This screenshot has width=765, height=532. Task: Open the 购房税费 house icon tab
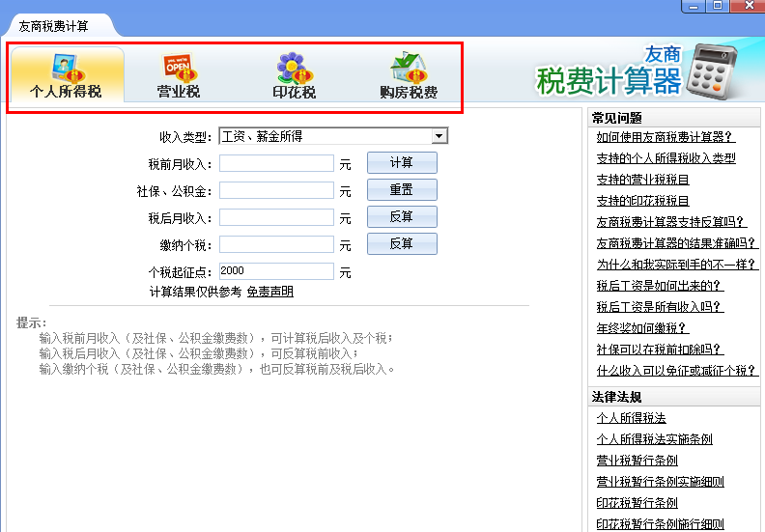(409, 74)
